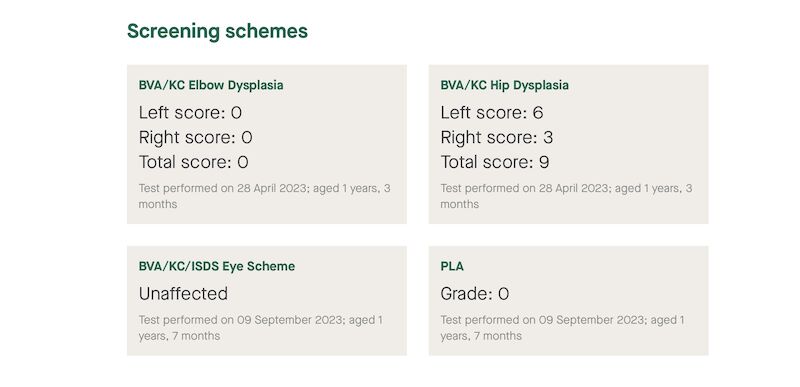Click elbow Right score: 0 line
800x387 pixels.
195,138
